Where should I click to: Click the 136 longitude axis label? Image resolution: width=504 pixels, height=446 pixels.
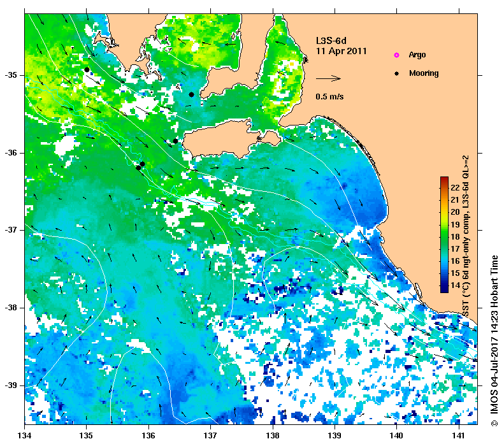point(149,436)
